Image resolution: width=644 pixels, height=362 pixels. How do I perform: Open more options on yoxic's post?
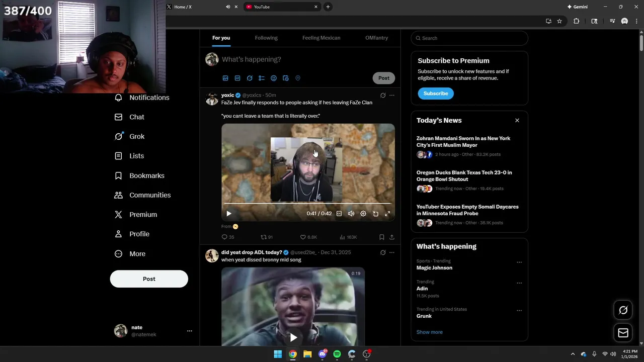click(392, 95)
